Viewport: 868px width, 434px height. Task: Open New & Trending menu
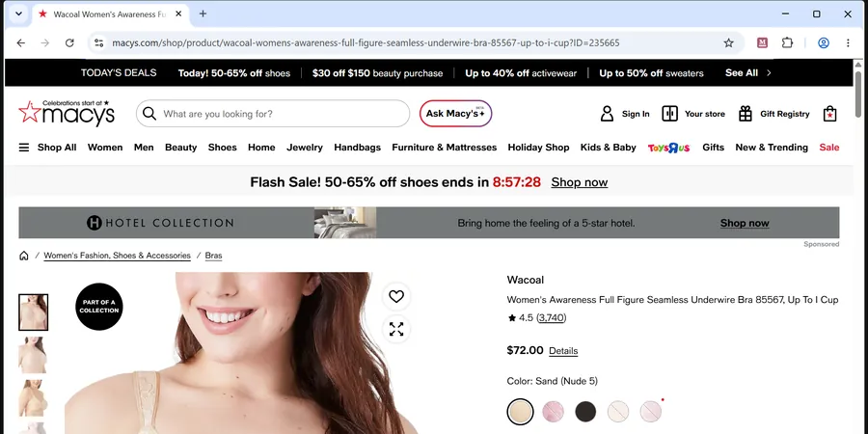[772, 148]
